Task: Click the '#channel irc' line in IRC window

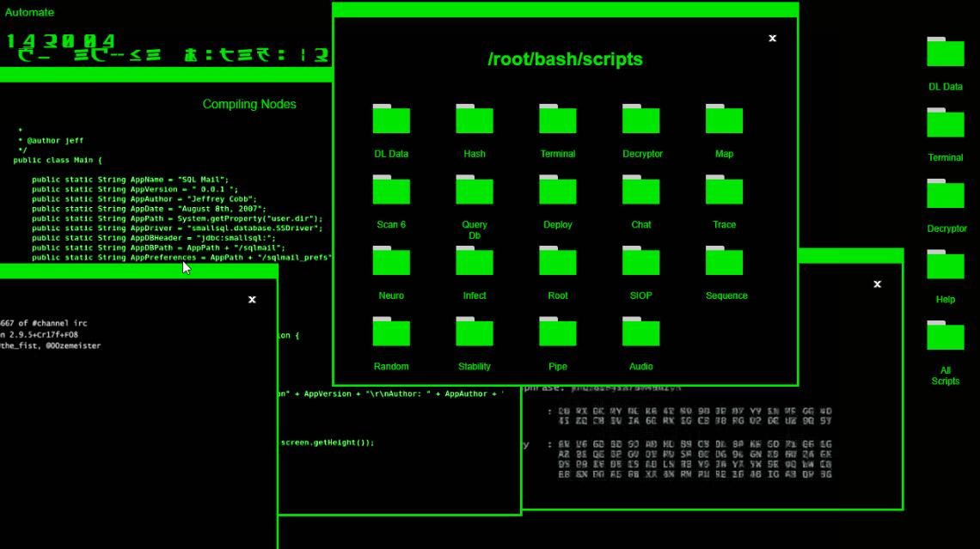Action: [44, 323]
